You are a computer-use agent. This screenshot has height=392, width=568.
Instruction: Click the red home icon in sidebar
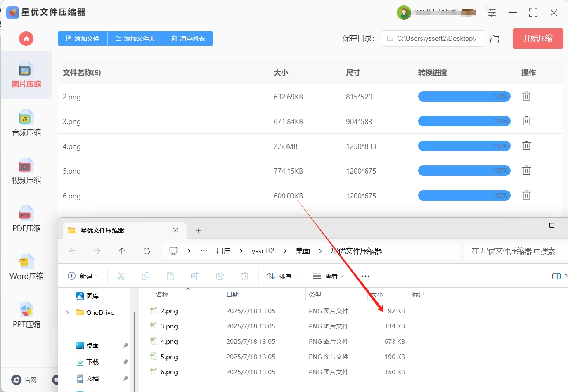tap(26, 39)
